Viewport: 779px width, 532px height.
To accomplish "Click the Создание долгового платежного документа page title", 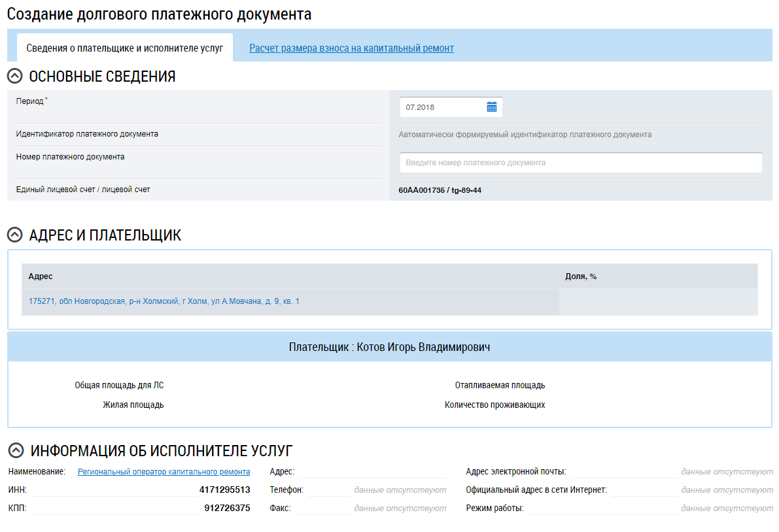I will coord(159,14).
